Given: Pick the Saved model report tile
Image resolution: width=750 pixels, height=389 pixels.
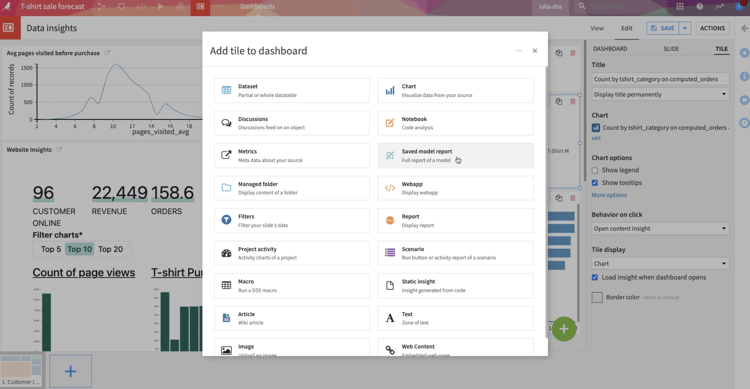Looking at the screenshot, I should (x=455, y=156).
